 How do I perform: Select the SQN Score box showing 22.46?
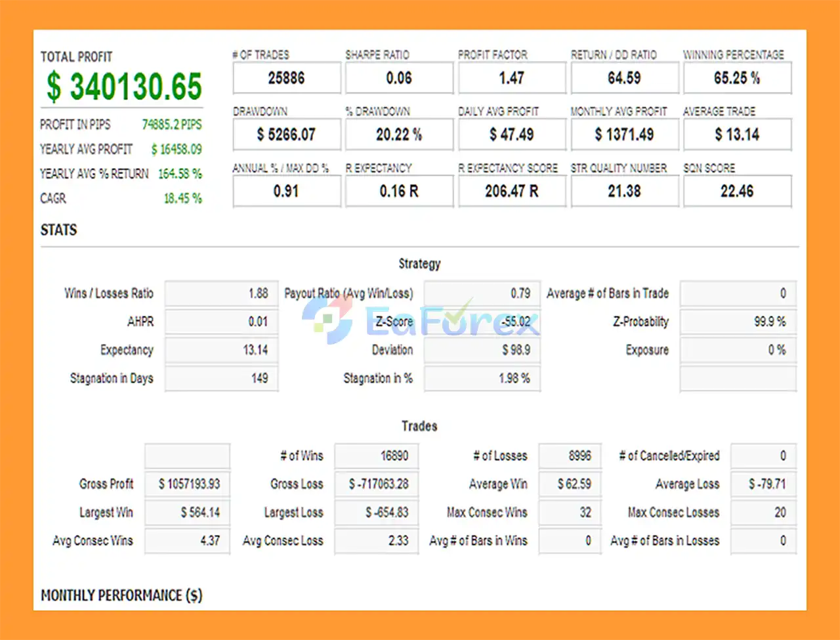click(x=737, y=191)
